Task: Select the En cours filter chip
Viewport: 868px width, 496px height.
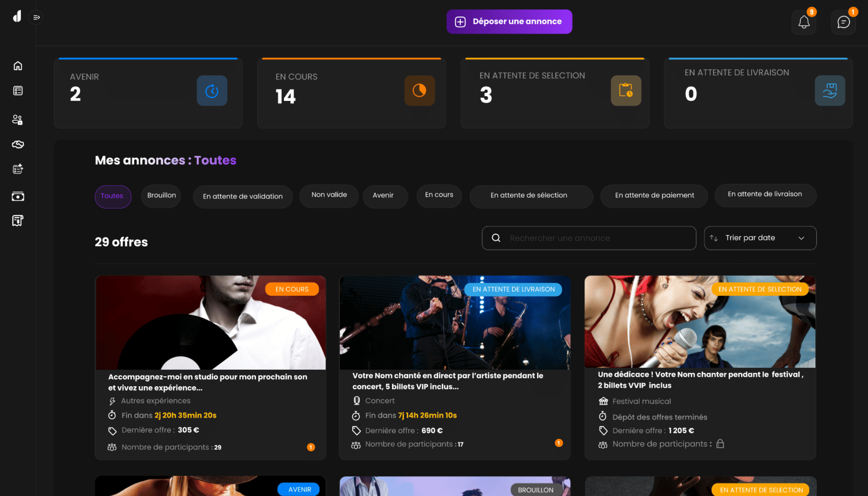Action: click(x=439, y=195)
